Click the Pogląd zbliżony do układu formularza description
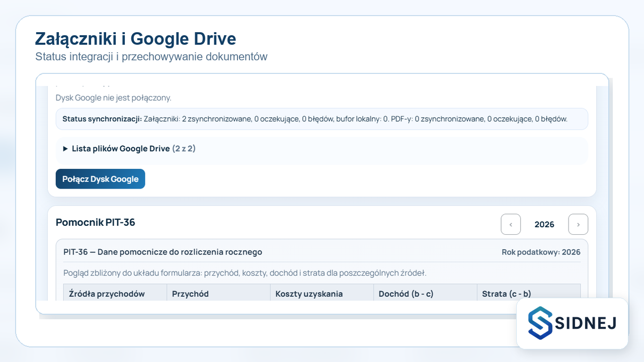Image resolution: width=644 pixels, height=362 pixels. coord(245,273)
